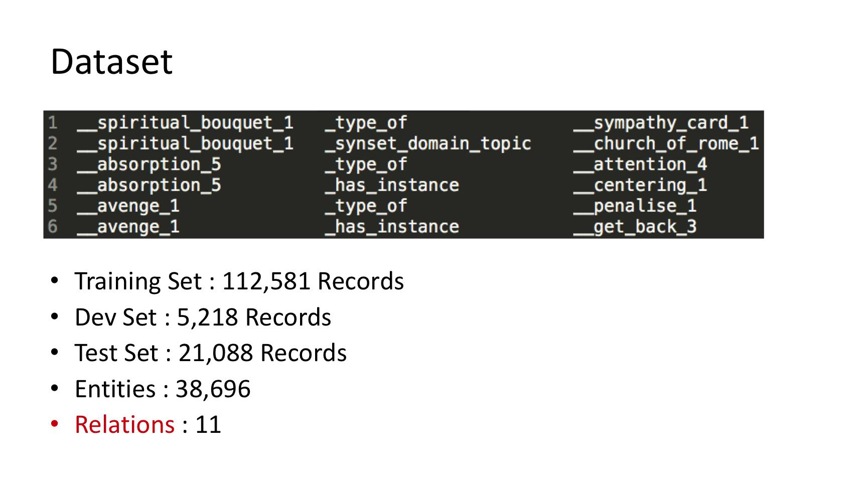Click the first __spiritual_bouquet_1 entry
Screen dimensions: 868x488
coord(185,123)
